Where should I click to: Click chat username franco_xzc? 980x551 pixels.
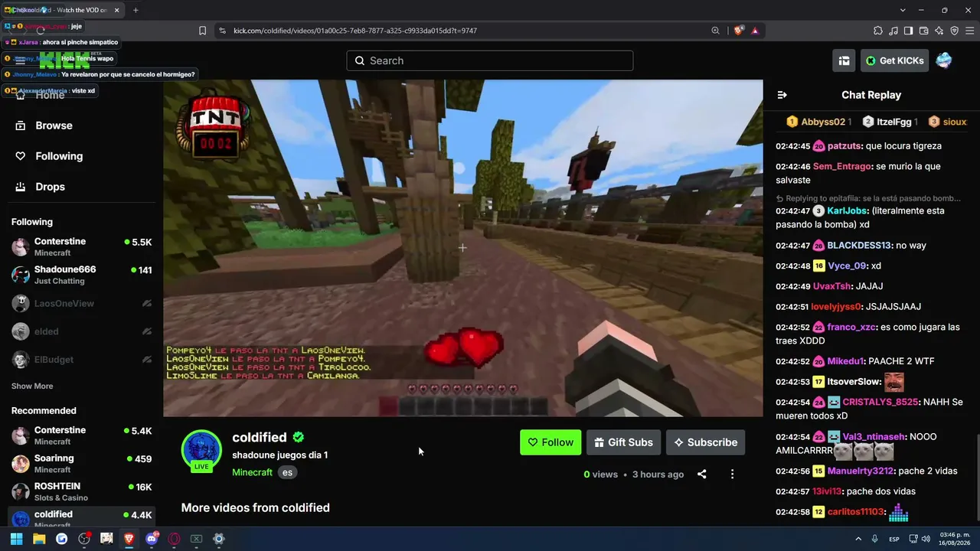tap(851, 327)
